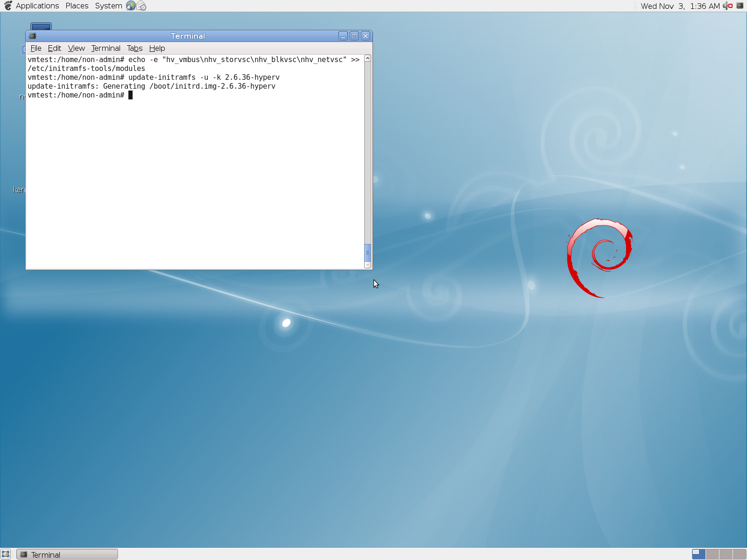The width and height of the screenshot is (747, 560).
Task: Expand the Places menu
Action: [x=77, y=6]
